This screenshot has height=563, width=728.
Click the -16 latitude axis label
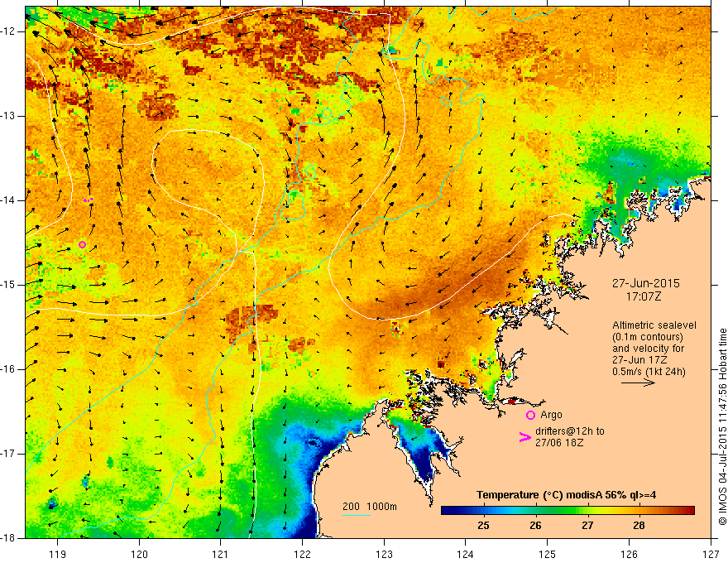click(8, 369)
